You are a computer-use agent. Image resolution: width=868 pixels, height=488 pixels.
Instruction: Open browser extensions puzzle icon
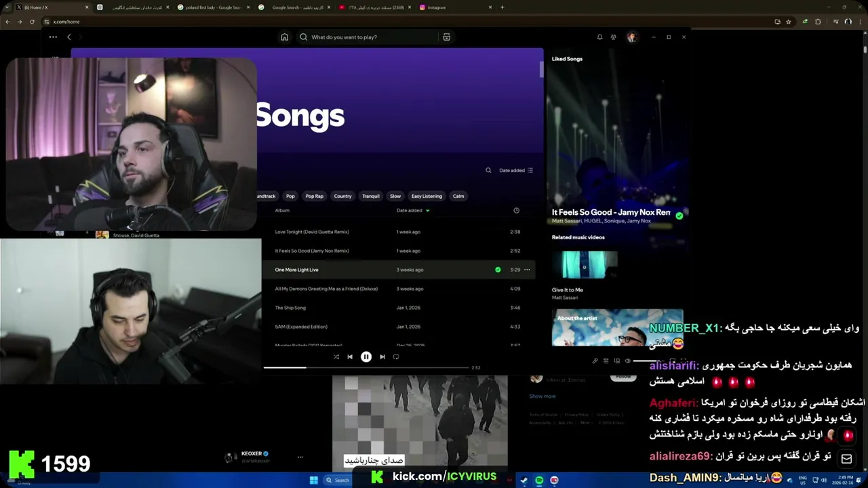818,22
